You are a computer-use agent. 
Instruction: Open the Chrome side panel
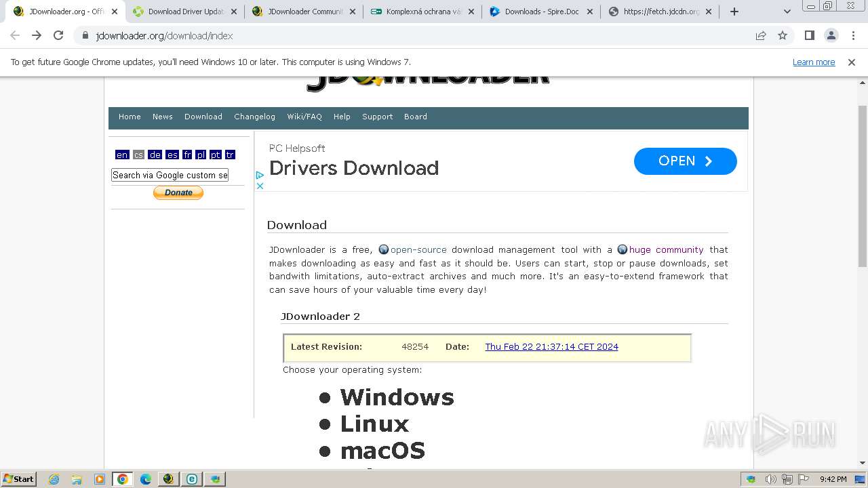click(x=809, y=35)
